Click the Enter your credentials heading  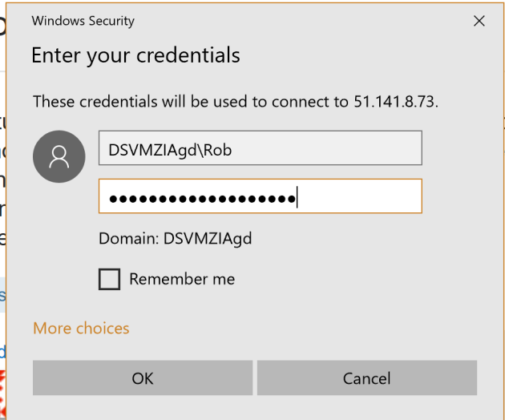(135, 56)
